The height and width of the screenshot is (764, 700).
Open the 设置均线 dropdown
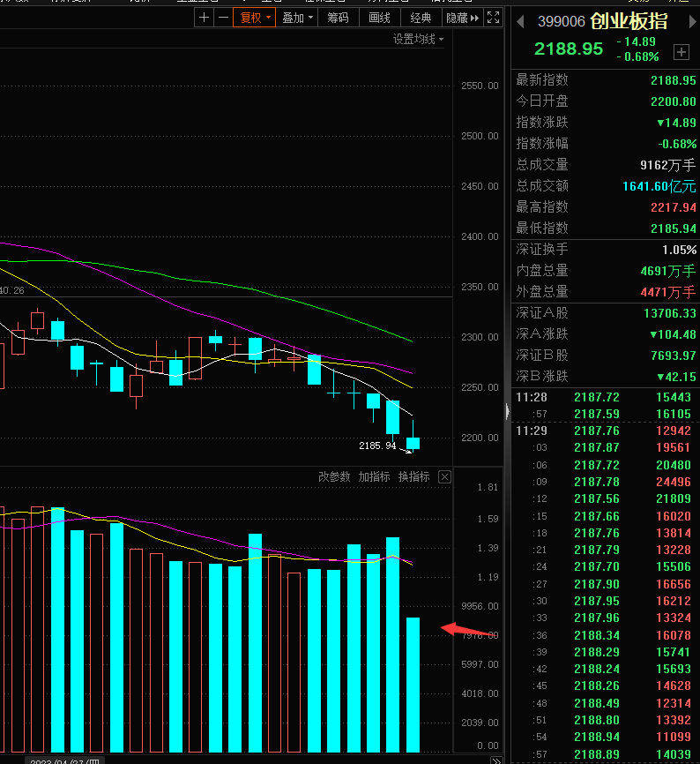click(418, 39)
